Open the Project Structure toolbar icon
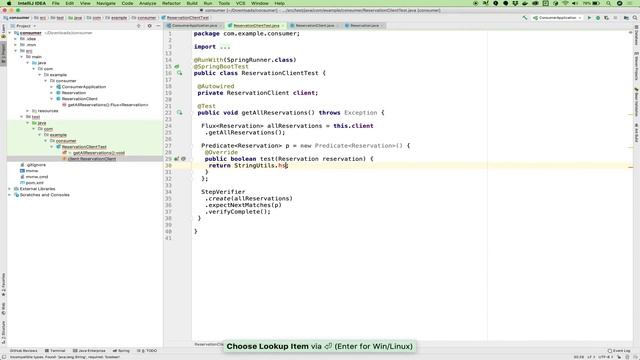 (626, 18)
